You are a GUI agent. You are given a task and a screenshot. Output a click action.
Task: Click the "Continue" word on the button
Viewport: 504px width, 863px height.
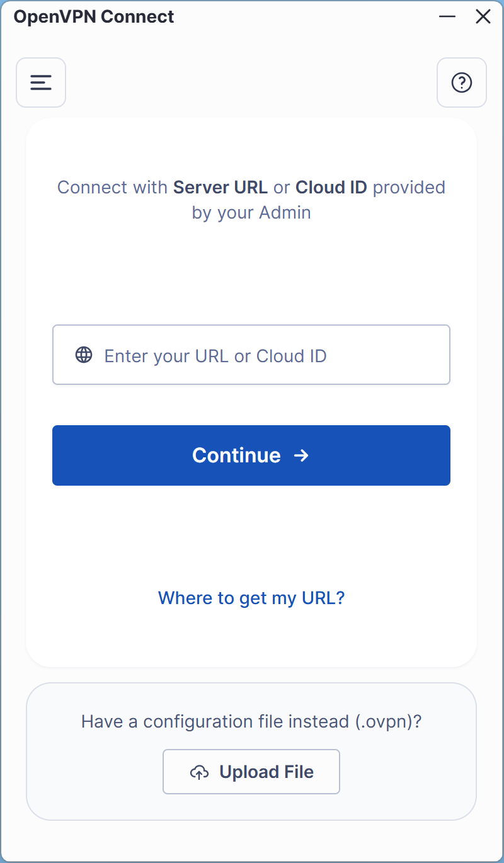tap(236, 455)
